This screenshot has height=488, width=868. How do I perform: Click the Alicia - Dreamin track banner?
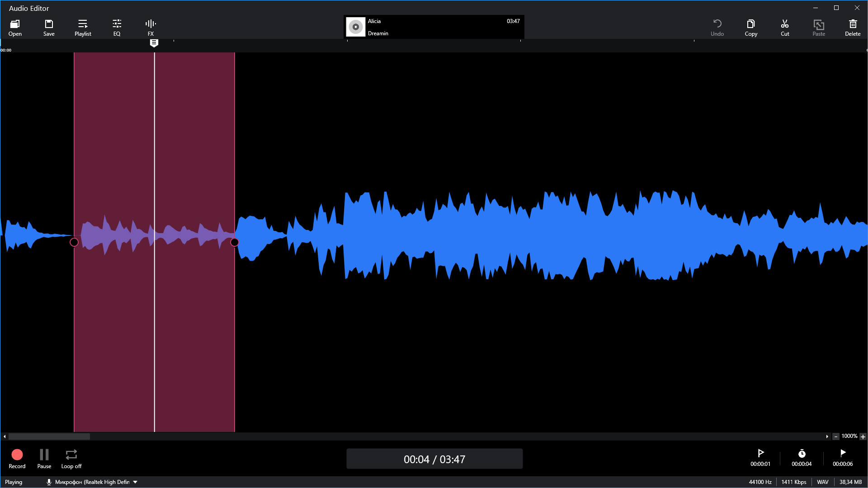(x=434, y=27)
